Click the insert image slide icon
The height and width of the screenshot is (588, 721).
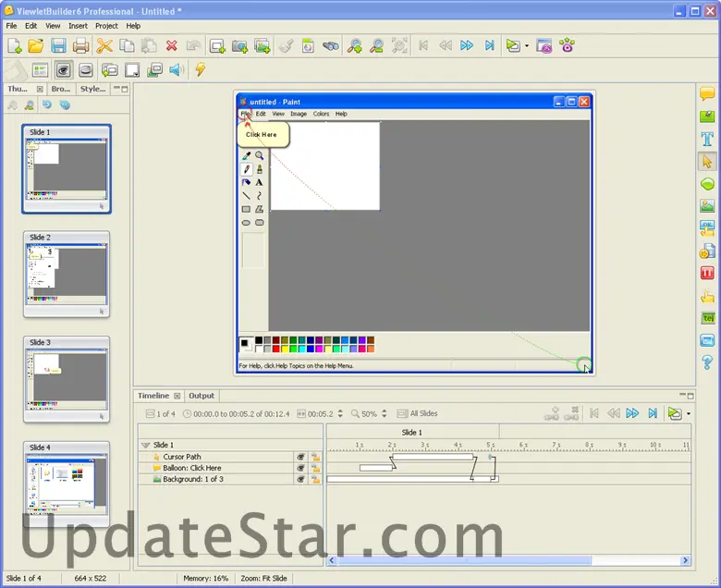point(263,45)
